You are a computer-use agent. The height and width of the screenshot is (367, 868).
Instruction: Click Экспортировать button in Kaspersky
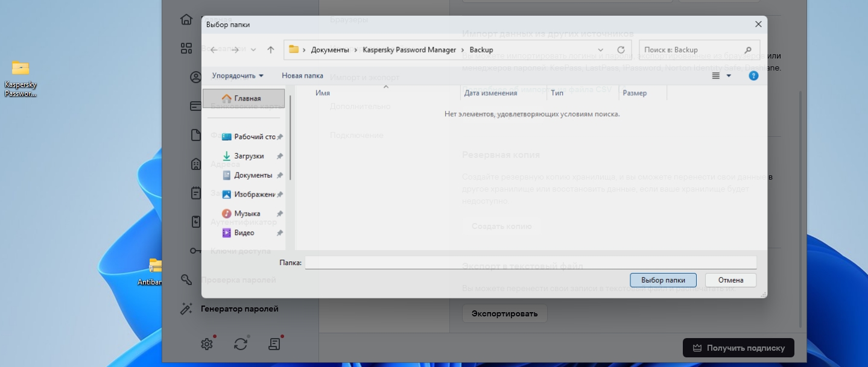click(x=504, y=313)
